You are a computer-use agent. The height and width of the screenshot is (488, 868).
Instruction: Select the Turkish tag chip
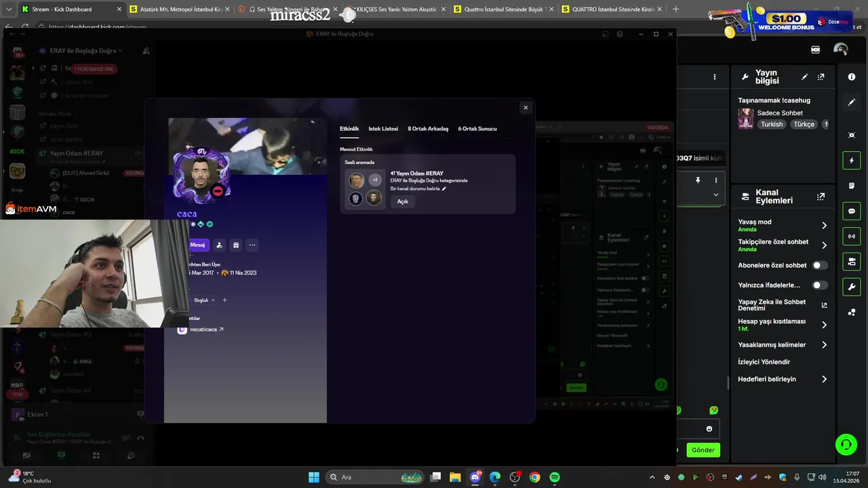point(772,125)
